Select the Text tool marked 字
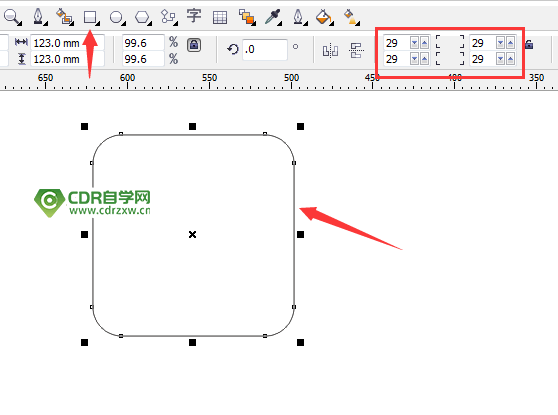558x415 pixels. coord(194,16)
